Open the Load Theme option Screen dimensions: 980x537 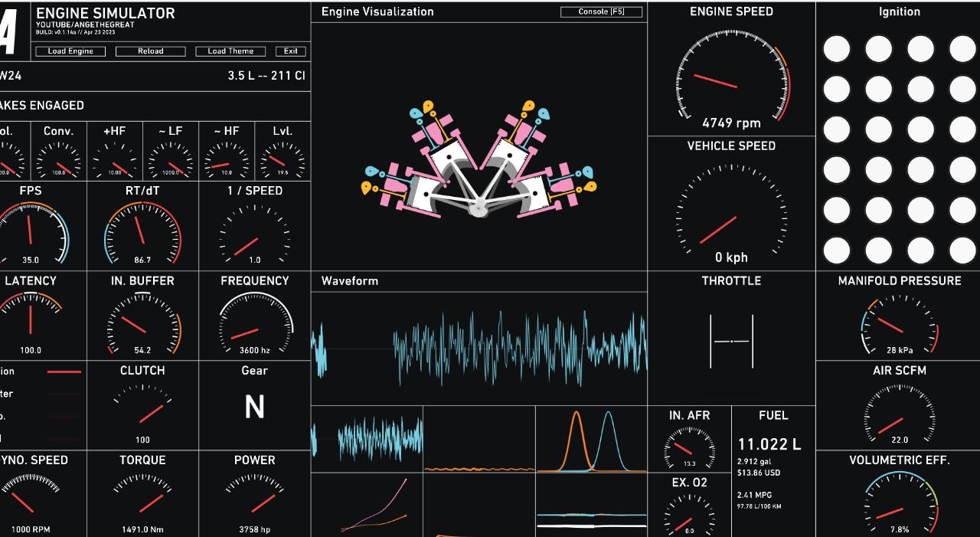point(230,51)
